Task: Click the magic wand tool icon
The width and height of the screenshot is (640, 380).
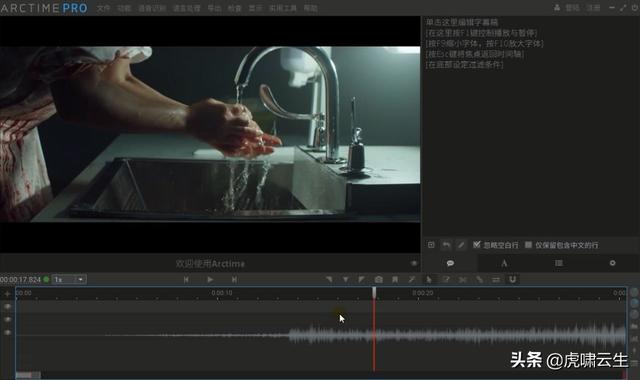Action: [412, 280]
